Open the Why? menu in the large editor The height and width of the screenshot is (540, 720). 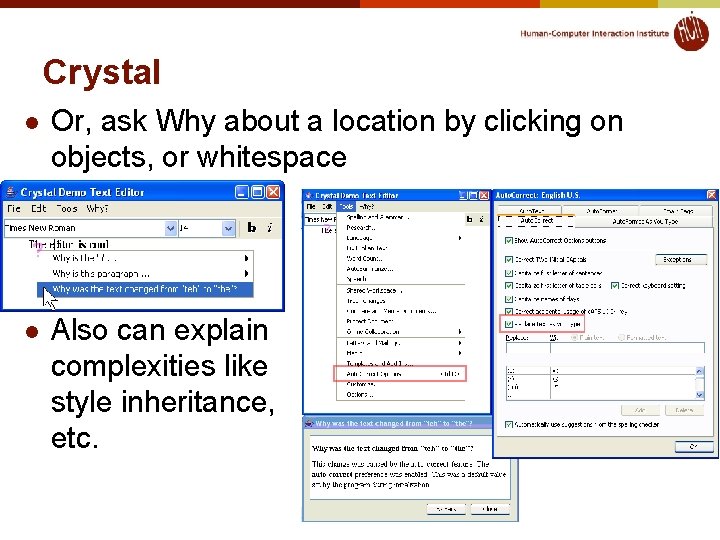97,209
